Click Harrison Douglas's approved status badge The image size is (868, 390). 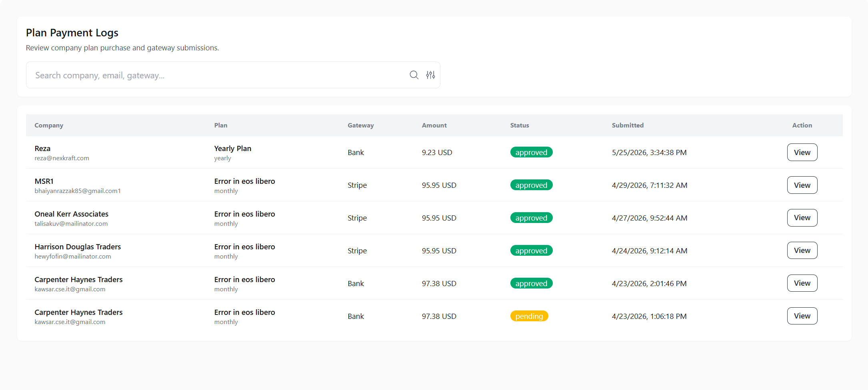point(531,251)
